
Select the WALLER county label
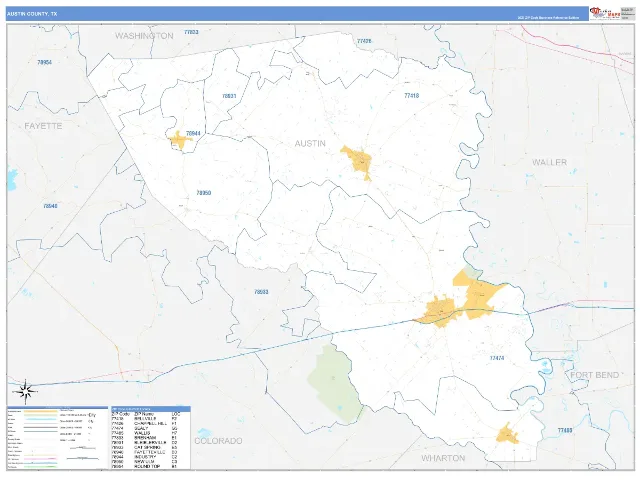(549, 162)
